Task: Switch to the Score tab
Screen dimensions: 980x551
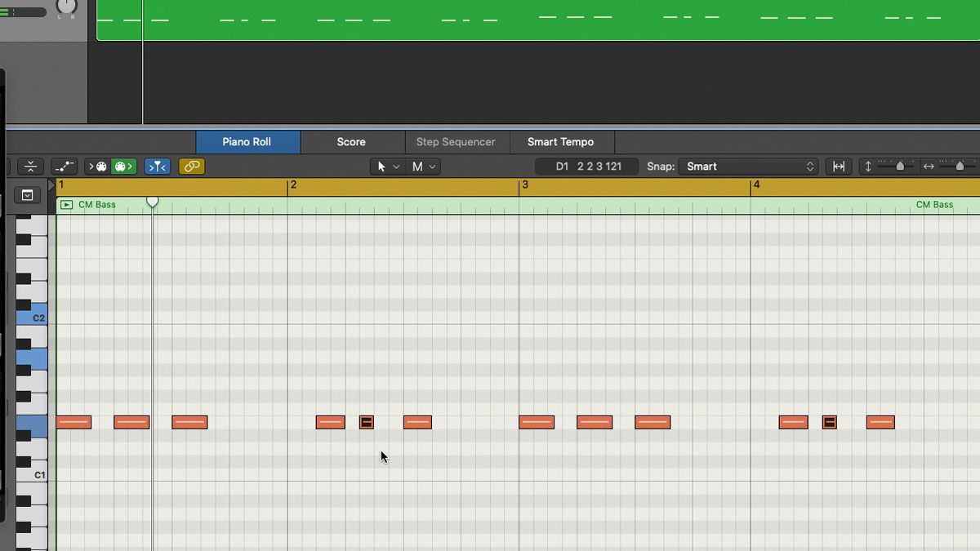Action: click(352, 141)
